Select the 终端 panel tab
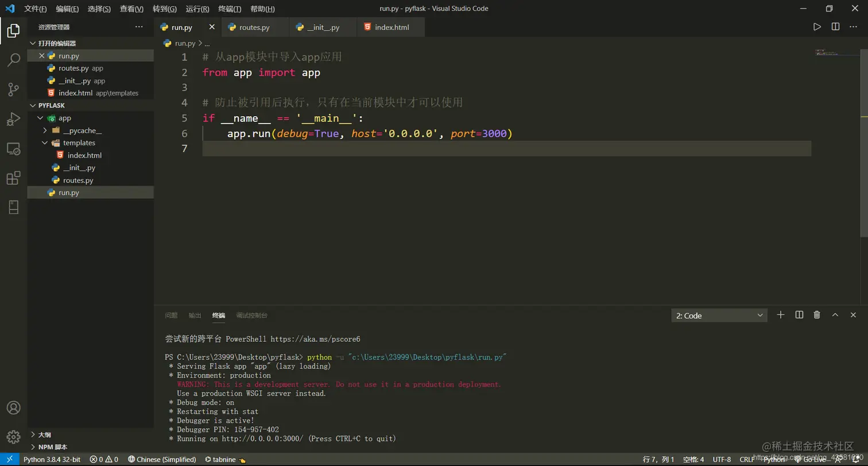This screenshot has height=466, width=868. click(x=219, y=315)
